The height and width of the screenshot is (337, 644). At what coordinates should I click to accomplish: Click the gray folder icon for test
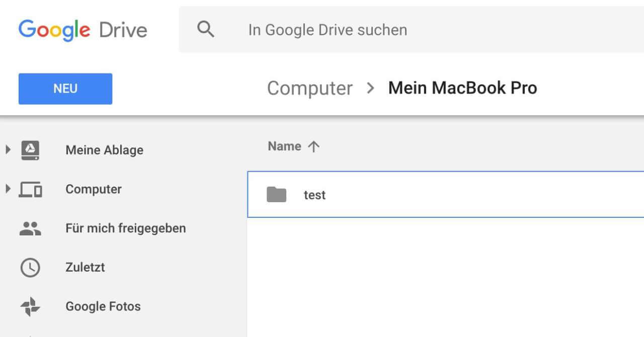276,195
